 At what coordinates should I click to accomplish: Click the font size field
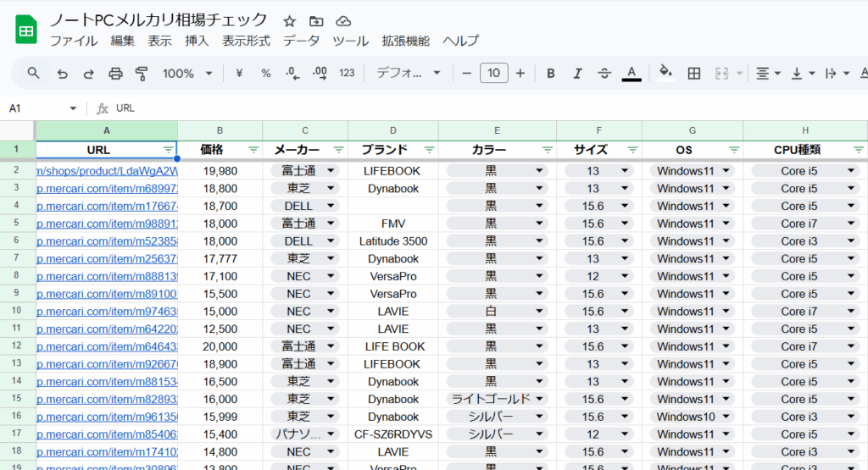494,73
